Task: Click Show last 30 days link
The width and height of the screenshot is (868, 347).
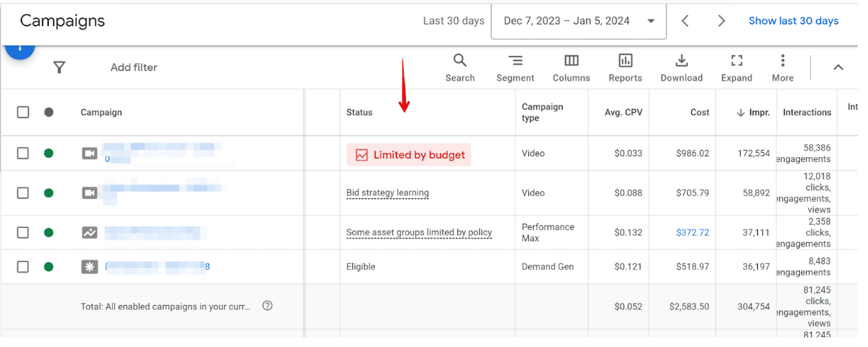Action: click(x=793, y=21)
